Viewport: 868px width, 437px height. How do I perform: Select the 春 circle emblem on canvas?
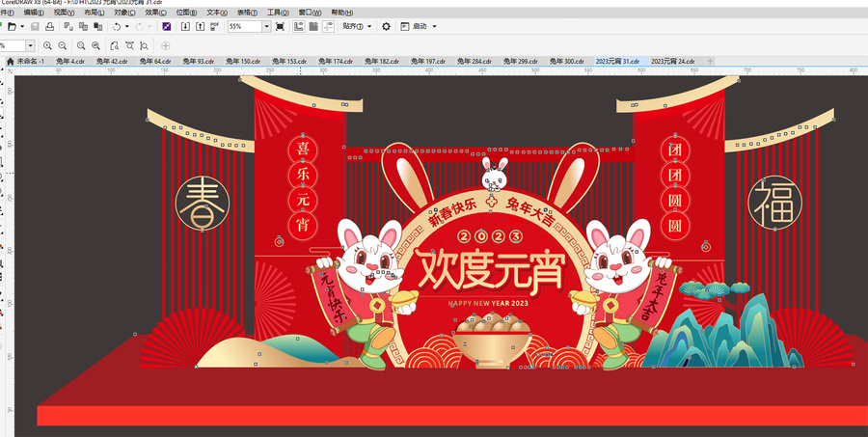(x=203, y=203)
